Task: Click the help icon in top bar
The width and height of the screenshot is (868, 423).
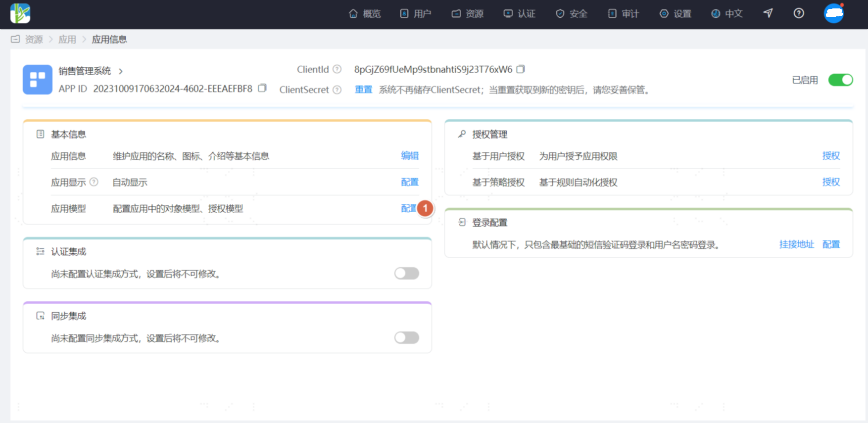Action: (x=799, y=13)
